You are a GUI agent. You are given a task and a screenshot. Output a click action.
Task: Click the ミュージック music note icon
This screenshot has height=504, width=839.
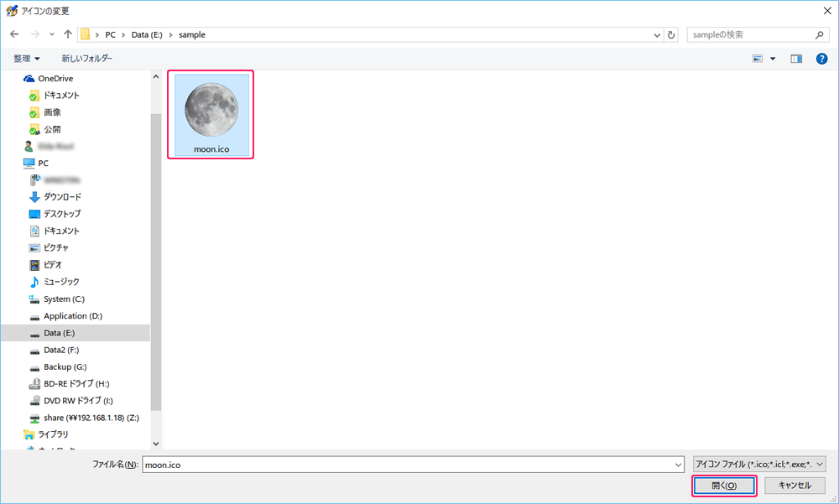click(x=34, y=282)
